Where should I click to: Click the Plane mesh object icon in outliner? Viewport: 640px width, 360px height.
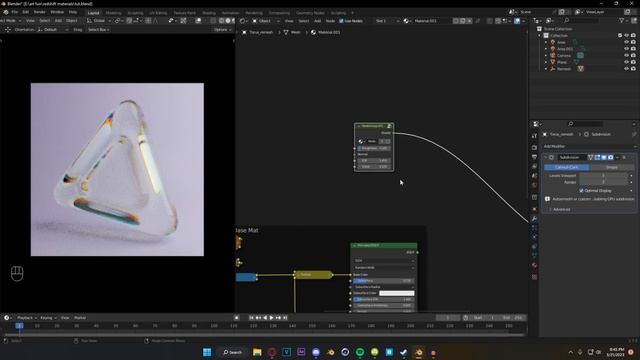553,62
